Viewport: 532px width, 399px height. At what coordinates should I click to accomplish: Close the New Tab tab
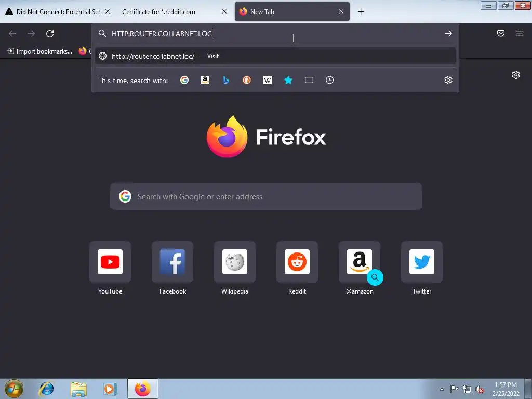pos(341,11)
